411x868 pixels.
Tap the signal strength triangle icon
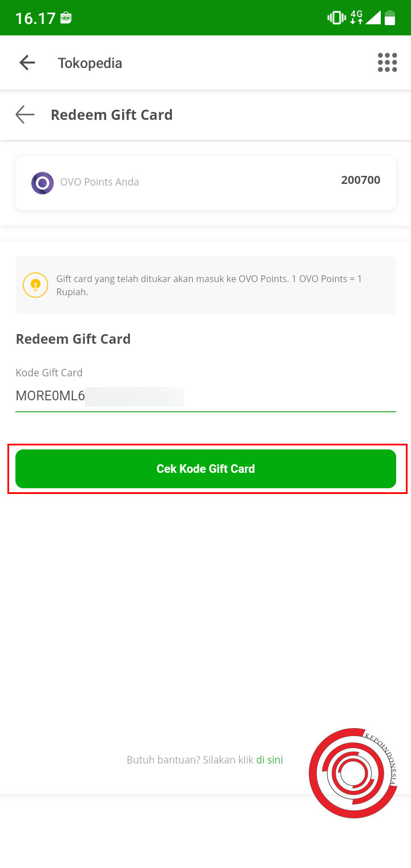coord(374,18)
